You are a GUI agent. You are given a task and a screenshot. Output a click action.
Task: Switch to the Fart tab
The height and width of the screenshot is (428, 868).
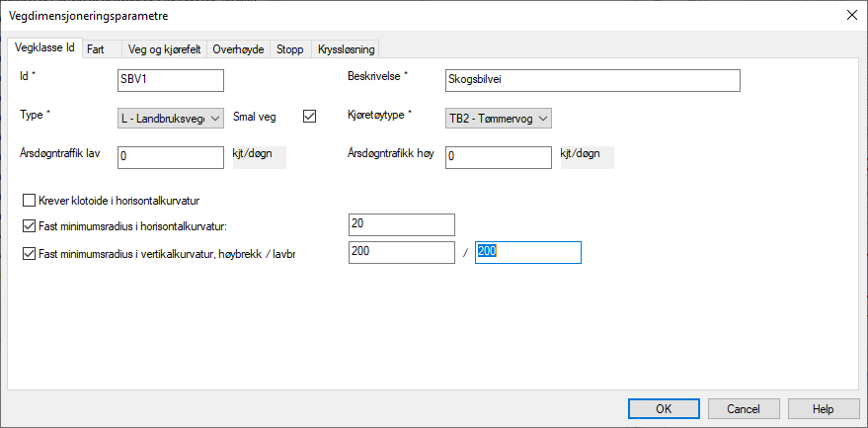coord(96,49)
